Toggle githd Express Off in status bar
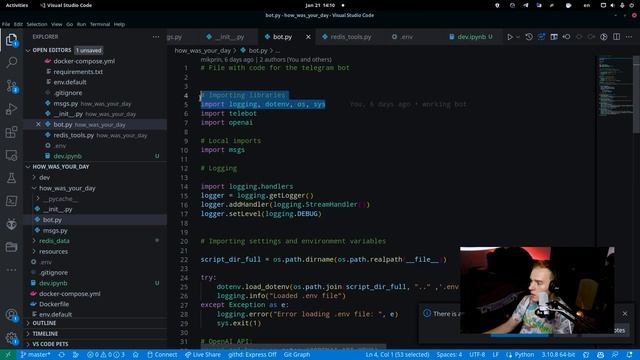This screenshot has height=360, width=640. click(252, 355)
